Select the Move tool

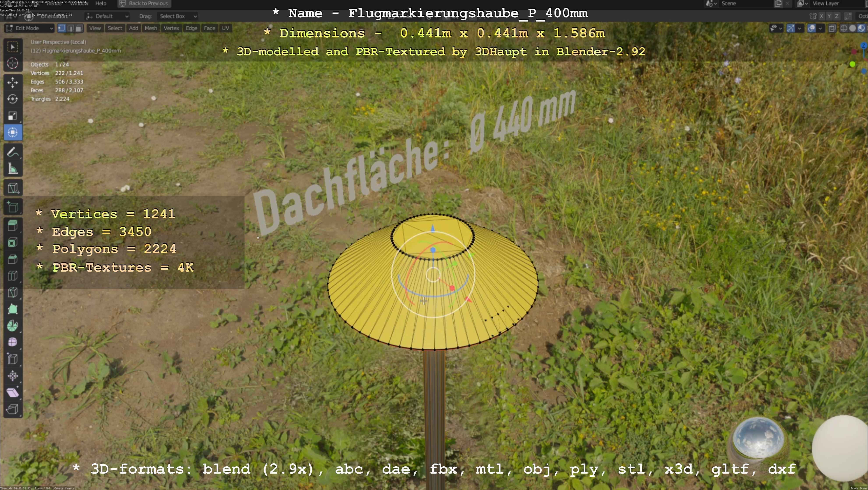(x=13, y=83)
